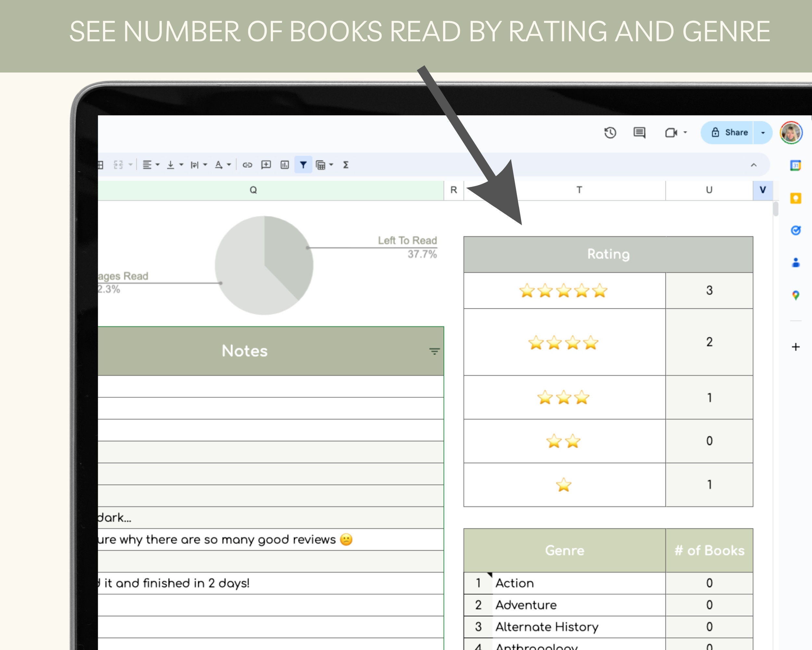Insert sum function with Sigma icon
This screenshot has height=650, width=812.
tap(346, 165)
